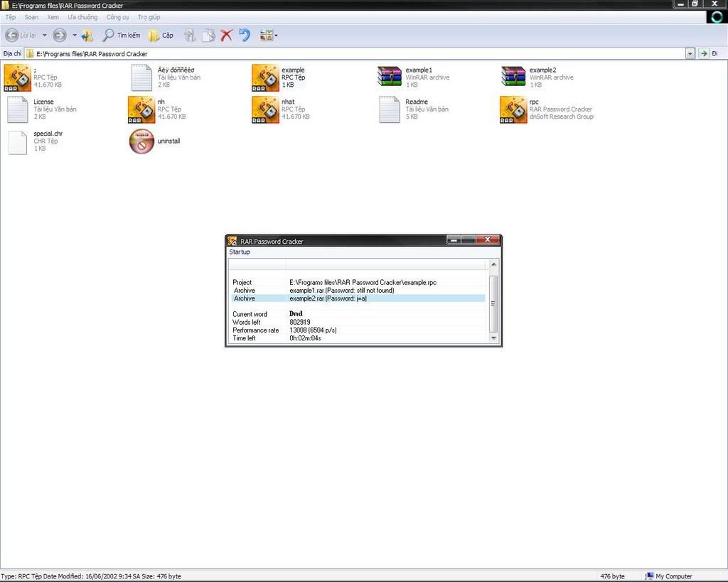Expand the forward history dropdown arrow
Image resolution: width=728 pixels, height=582 pixels.
[x=74, y=36]
